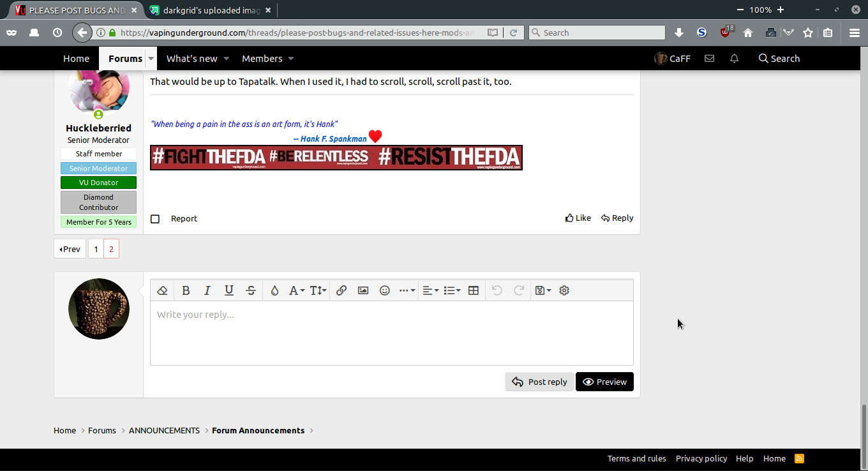Open the inbox envelope icon
868x471 pixels.
709,59
